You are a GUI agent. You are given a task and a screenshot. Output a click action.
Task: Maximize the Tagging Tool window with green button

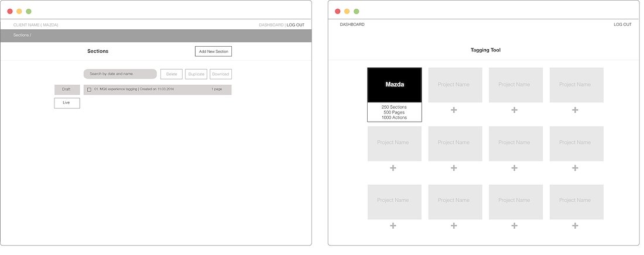tap(357, 12)
